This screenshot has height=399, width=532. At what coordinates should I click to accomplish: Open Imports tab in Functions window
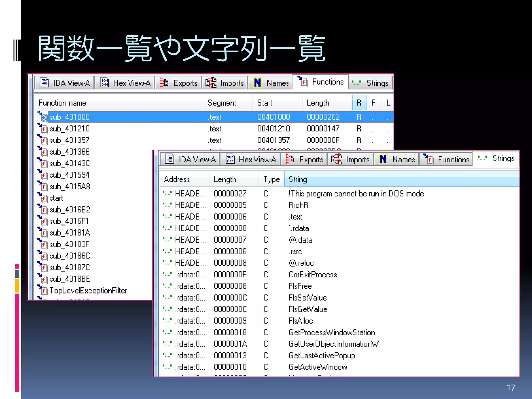pos(224,83)
